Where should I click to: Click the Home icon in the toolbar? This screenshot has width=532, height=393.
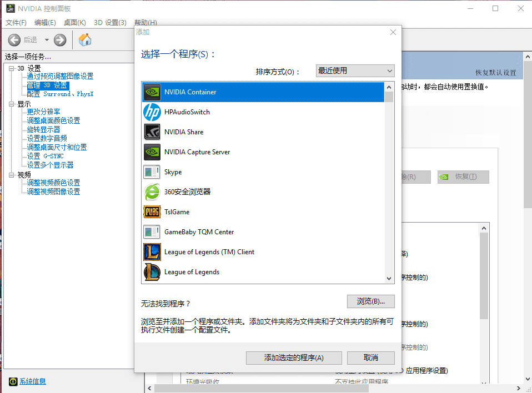pos(85,40)
